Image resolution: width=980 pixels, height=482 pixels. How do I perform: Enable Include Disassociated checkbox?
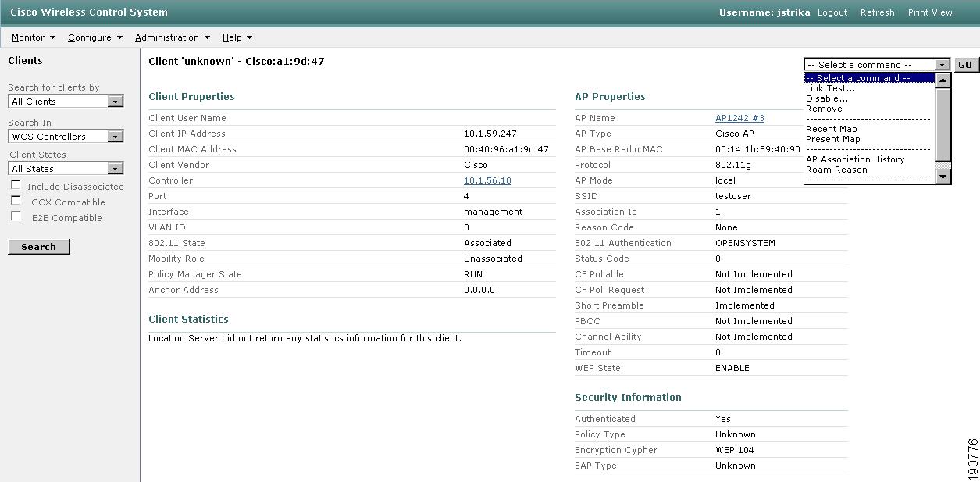(x=16, y=185)
